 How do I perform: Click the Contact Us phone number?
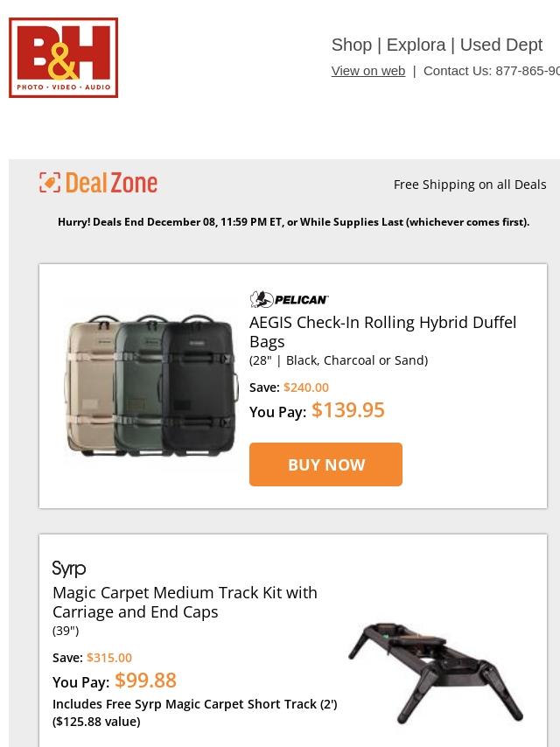pyautogui.click(x=527, y=71)
